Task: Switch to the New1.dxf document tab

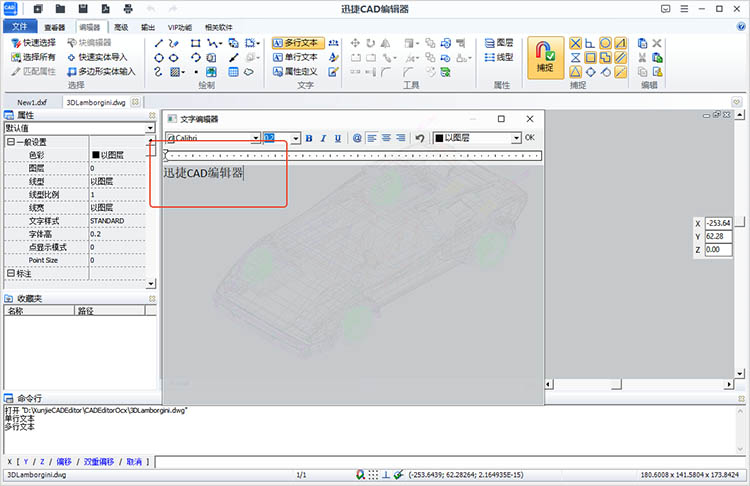Action: click(x=32, y=102)
